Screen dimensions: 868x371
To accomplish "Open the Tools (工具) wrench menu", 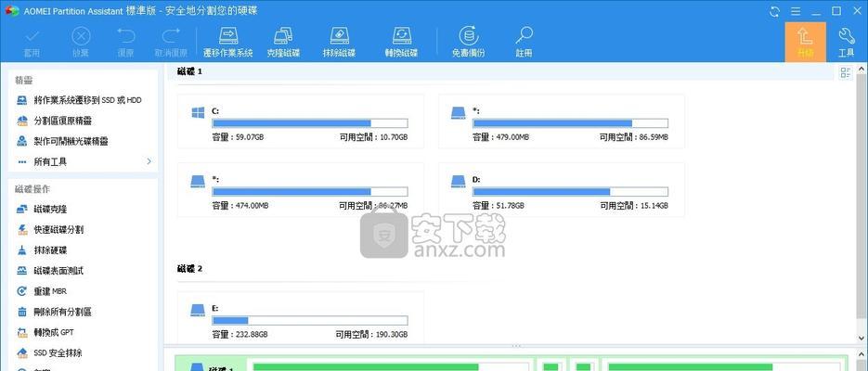I will coord(847,42).
